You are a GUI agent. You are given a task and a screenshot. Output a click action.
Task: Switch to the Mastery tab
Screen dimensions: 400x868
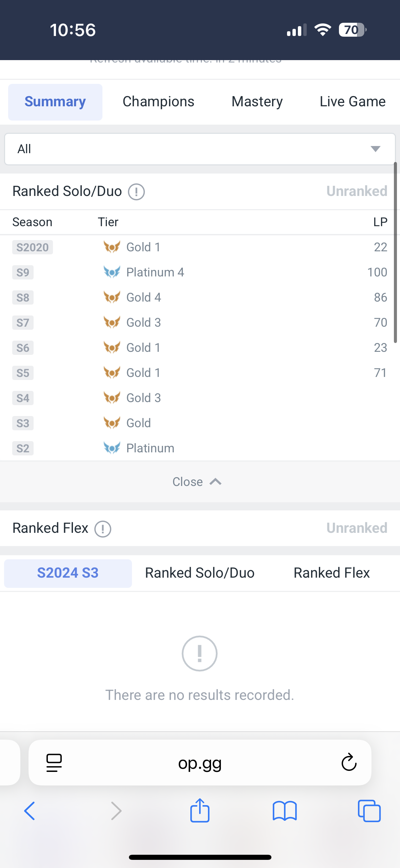[x=257, y=102]
